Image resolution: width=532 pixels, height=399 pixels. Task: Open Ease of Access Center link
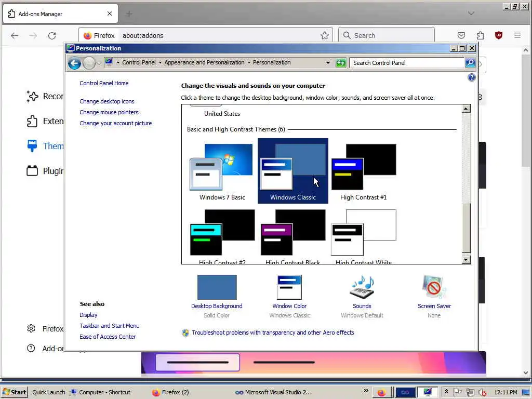tap(108, 337)
